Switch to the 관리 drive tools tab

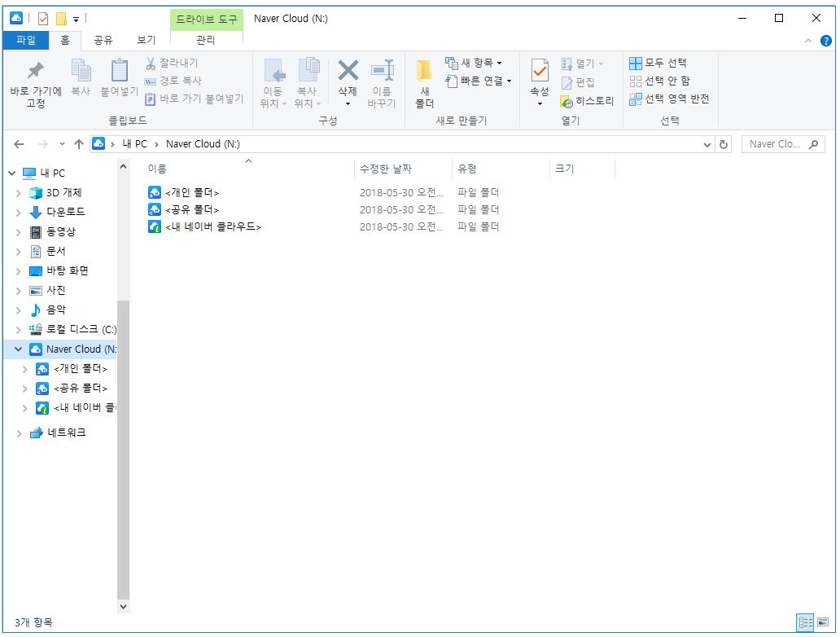click(206, 40)
